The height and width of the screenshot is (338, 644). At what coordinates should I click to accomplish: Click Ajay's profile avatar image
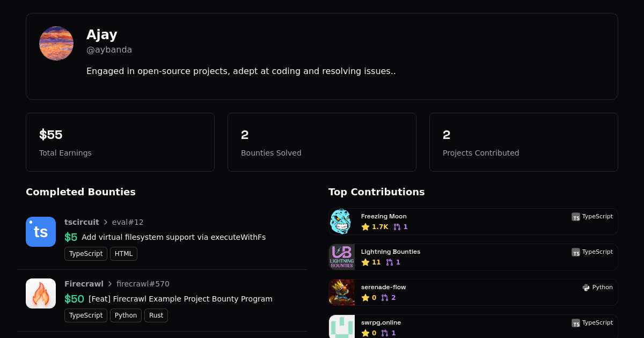56,43
